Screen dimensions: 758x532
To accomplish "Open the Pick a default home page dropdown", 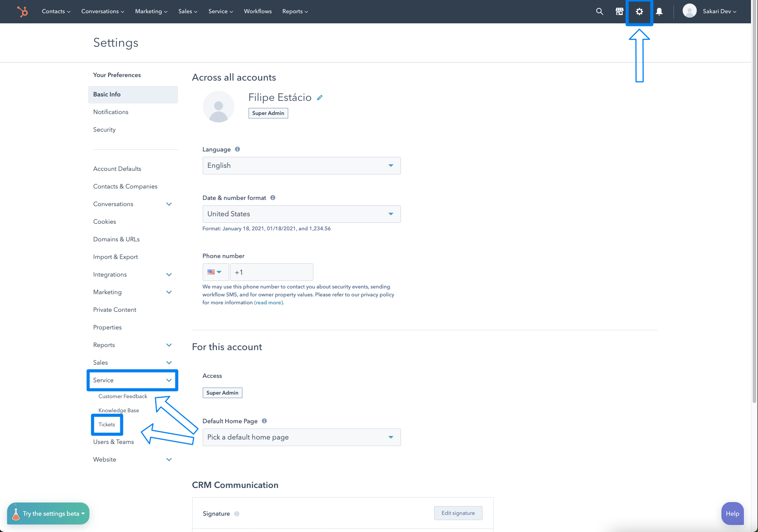I will [302, 437].
